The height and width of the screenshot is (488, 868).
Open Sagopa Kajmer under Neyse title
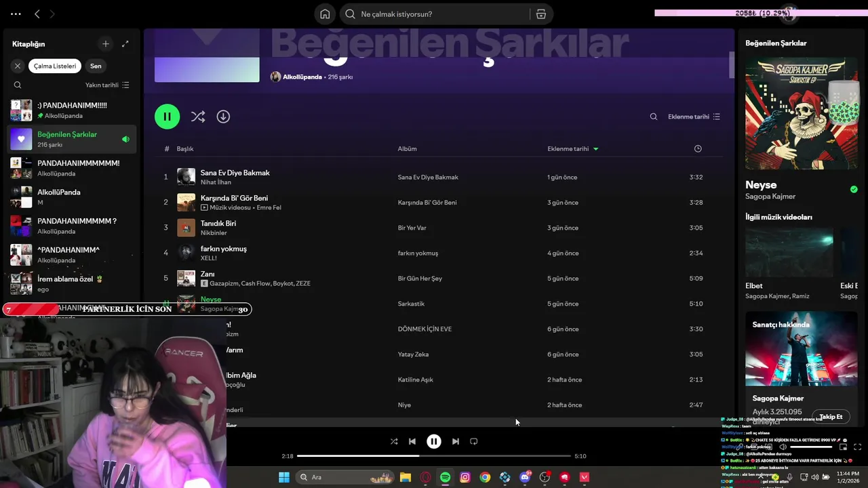pos(770,197)
